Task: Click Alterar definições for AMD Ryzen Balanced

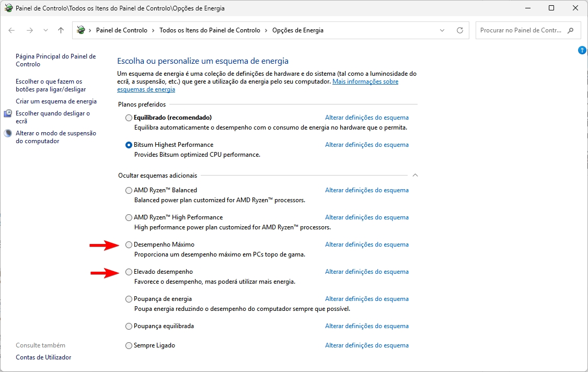Action: 366,190
